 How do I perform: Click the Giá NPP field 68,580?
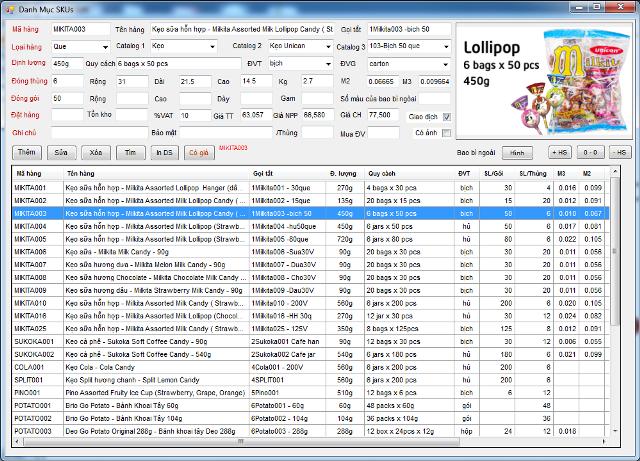[x=318, y=115]
